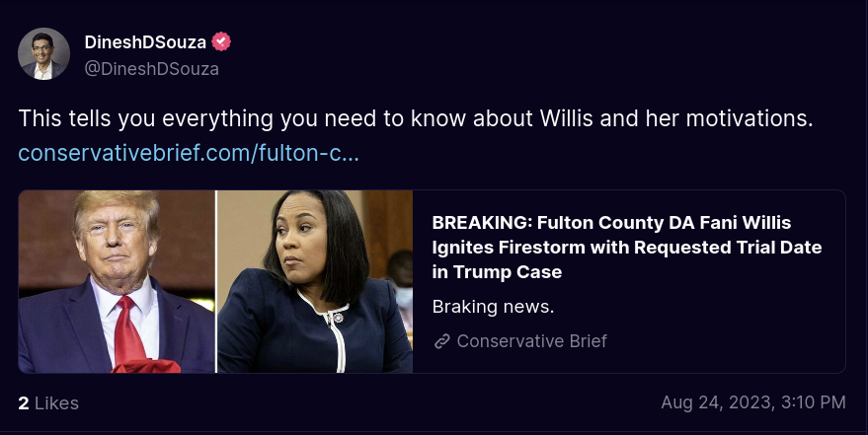Click the word 'BREAKING:' in the card headline
This screenshot has height=435, width=868.
(x=482, y=223)
